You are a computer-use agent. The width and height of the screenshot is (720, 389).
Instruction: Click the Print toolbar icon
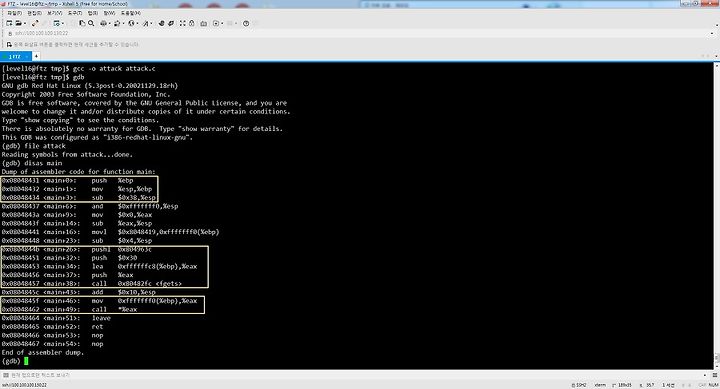104,23
